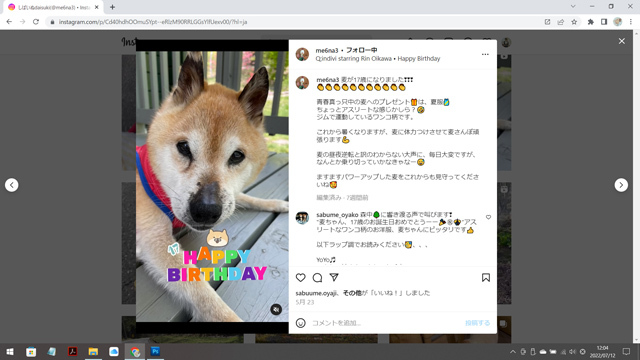Open the three-dot post options menu

pyautogui.click(x=485, y=54)
